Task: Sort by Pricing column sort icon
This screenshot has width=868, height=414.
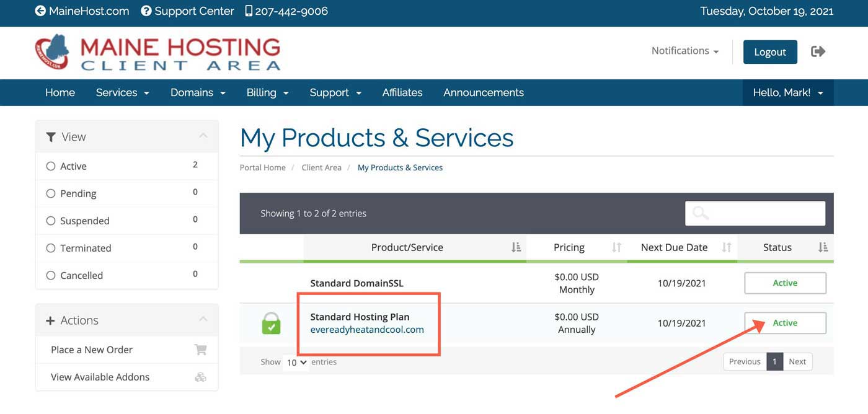Action: pyautogui.click(x=616, y=247)
